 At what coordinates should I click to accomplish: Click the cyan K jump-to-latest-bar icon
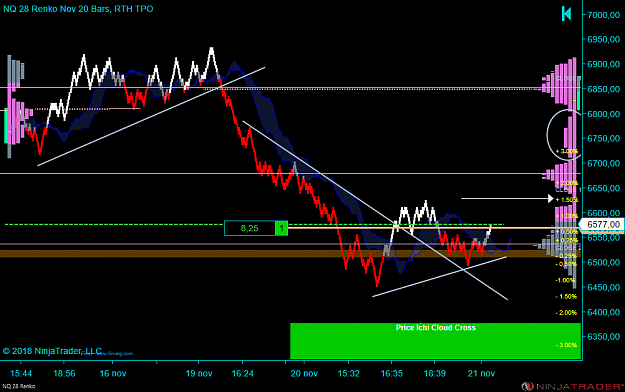(x=566, y=14)
